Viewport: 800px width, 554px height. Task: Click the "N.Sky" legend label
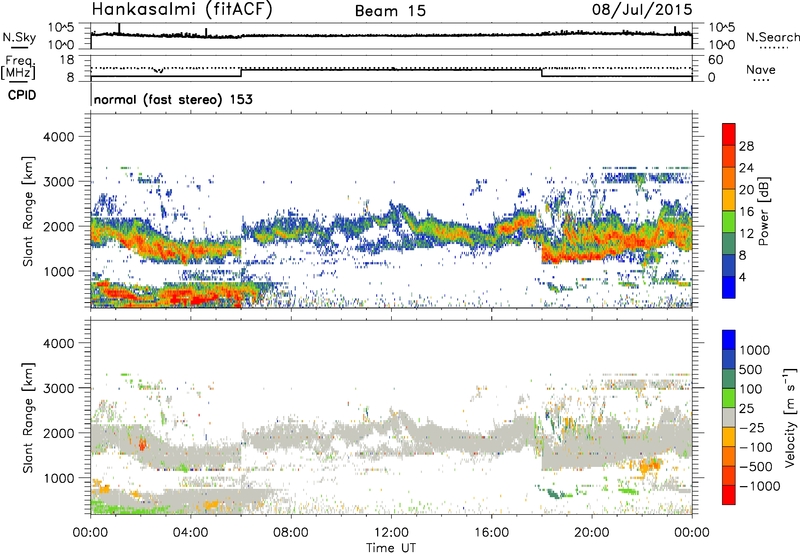coord(19,37)
